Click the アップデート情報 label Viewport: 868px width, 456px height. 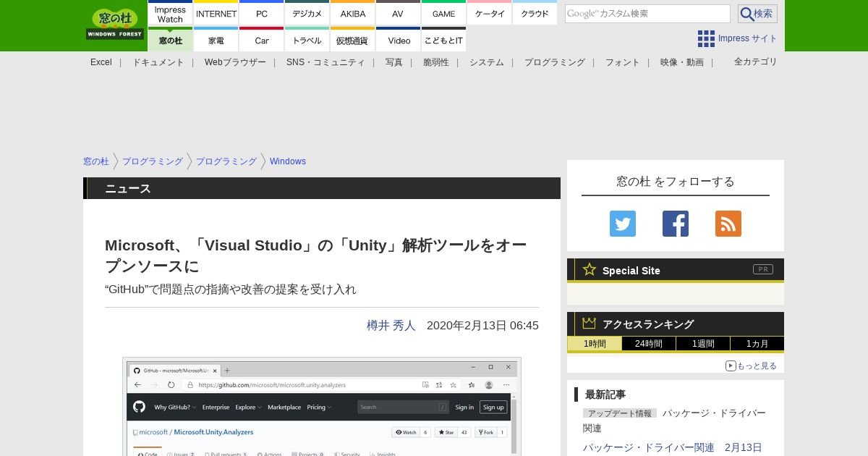[x=620, y=413]
